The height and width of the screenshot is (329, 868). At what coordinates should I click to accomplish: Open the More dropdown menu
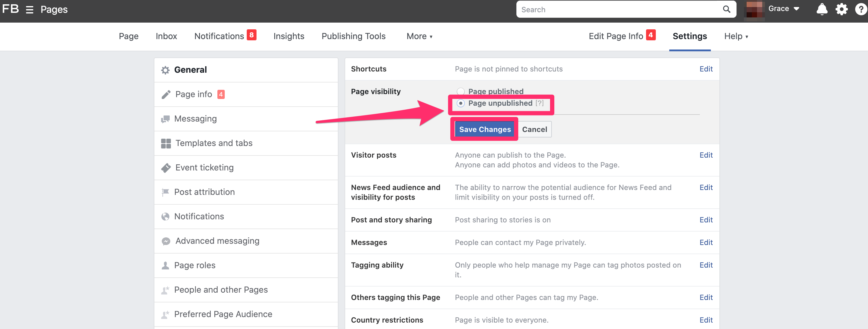pyautogui.click(x=419, y=36)
